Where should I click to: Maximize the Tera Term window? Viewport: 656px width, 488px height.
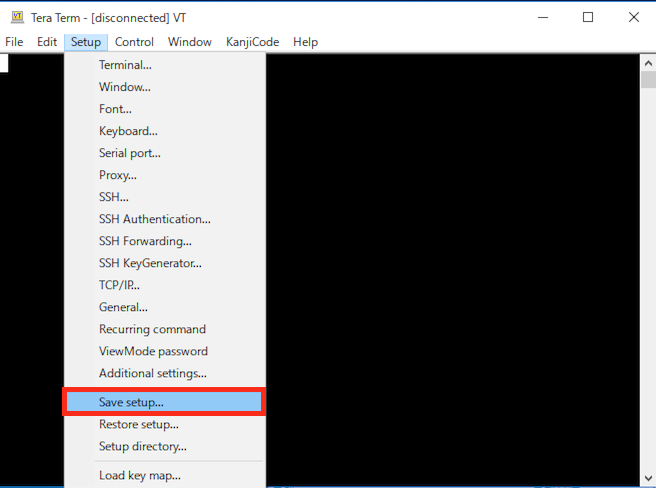[588, 17]
